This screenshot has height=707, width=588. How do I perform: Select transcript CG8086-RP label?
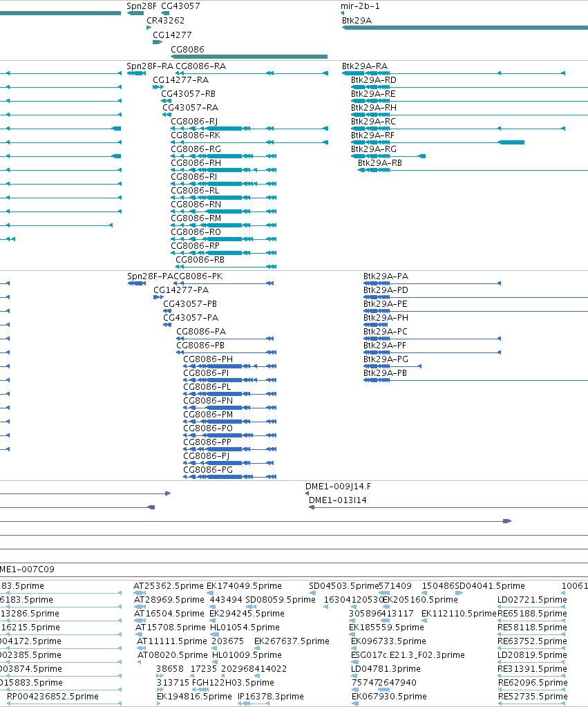pos(196,246)
